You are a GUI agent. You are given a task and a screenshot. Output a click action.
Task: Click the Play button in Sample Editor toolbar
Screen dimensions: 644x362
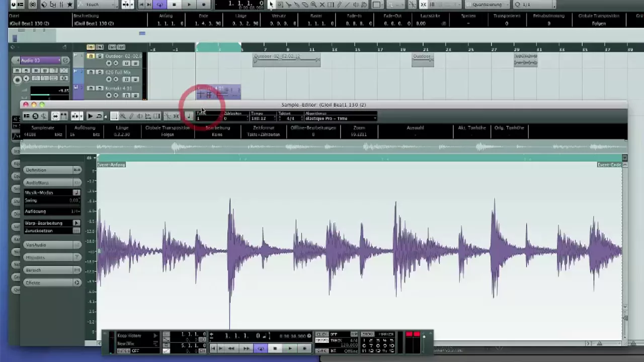(90, 116)
